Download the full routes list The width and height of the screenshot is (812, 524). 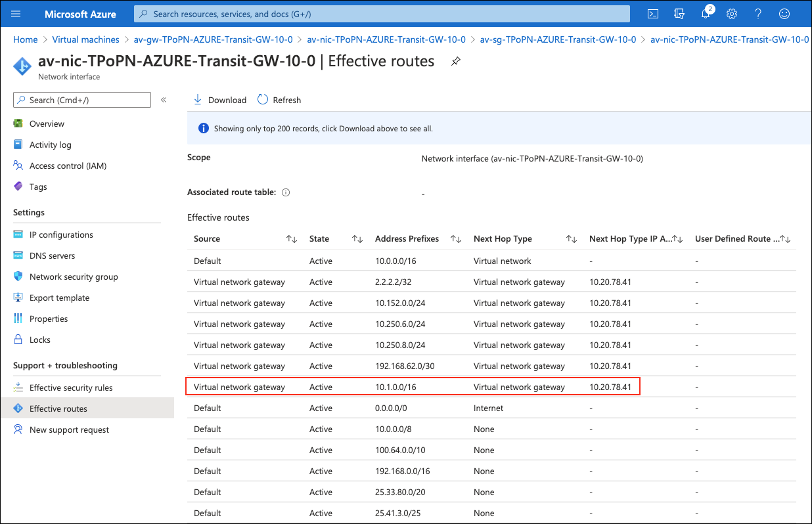pos(219,99)
